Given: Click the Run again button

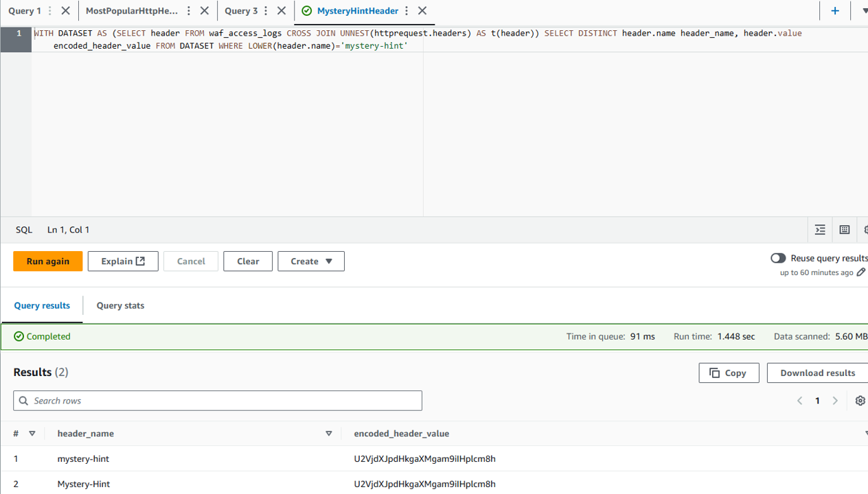Looking at the screenshot, I should tap(47, 261).
